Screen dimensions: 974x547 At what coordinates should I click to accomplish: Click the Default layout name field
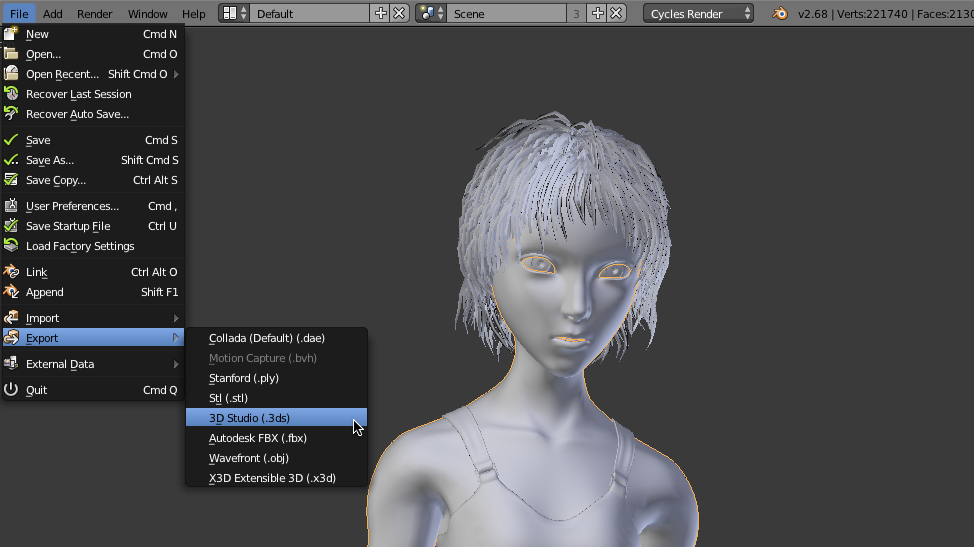pos(310,14)
